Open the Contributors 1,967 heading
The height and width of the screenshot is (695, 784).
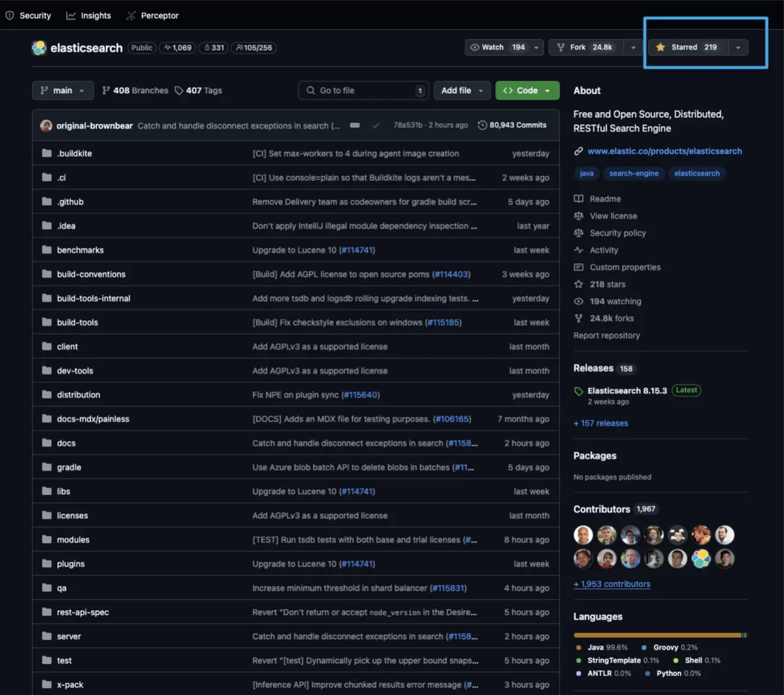(x=615, y=509)
